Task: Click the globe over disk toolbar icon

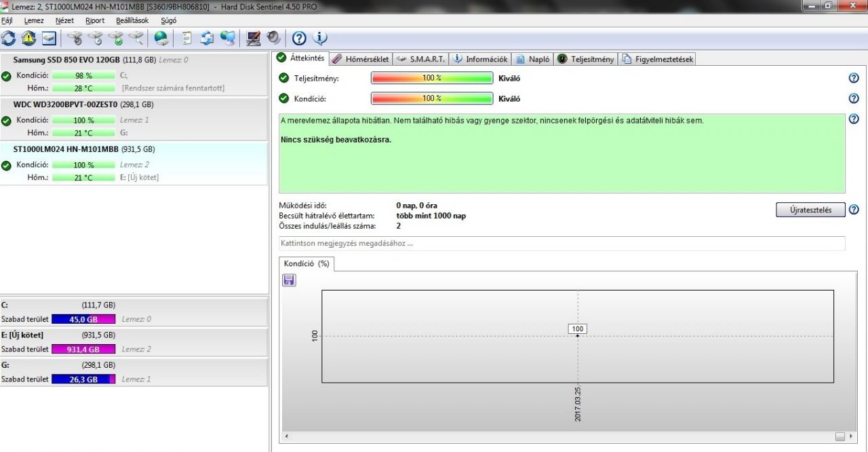Action: pyautogui.click(x=161, y=38)
